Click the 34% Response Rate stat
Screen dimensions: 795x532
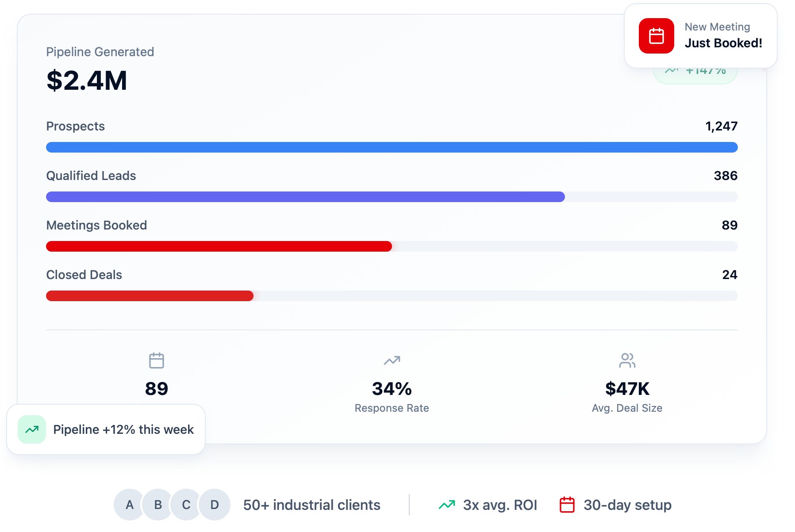click(x=391, y=389)
